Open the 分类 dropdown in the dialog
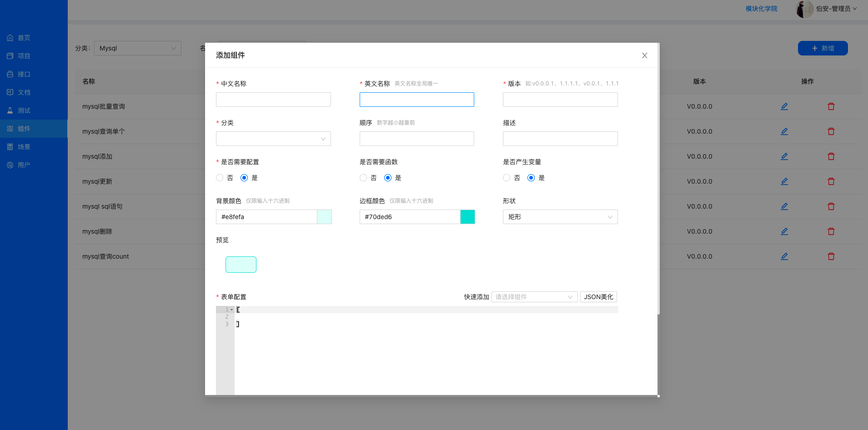868x430 pixels. (273, 139)
